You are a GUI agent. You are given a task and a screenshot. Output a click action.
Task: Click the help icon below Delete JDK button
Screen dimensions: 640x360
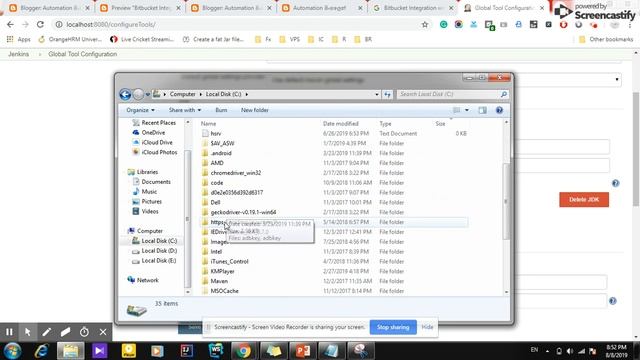click(x=616, y=183)
